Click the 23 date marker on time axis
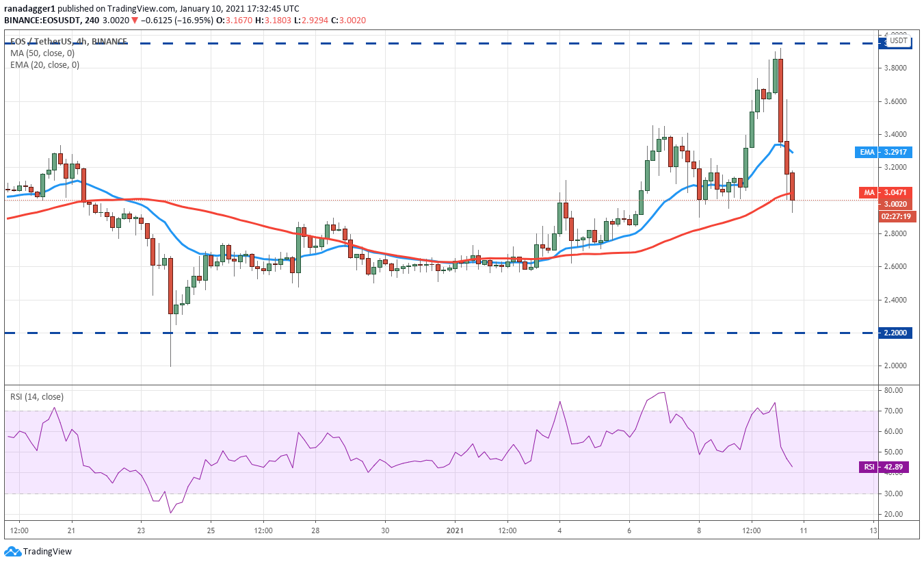The image size is (924, 564). (x=141, y=531)
